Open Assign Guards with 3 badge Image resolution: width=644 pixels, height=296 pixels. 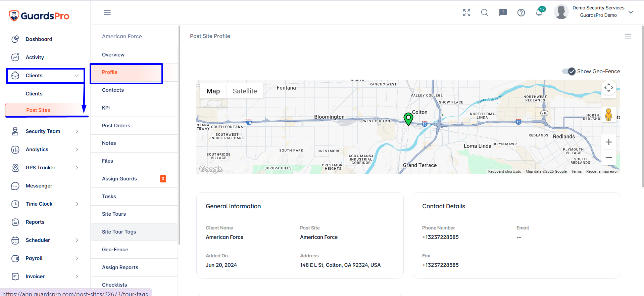[134, 179]
